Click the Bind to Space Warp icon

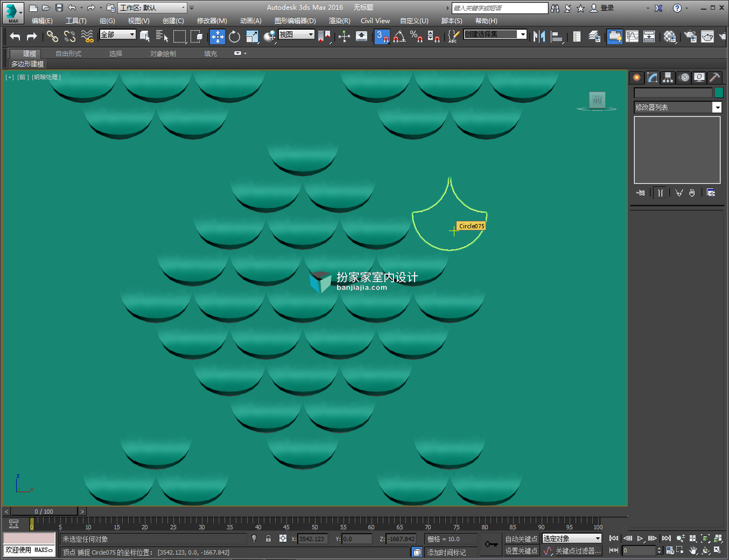(x=87, y=36)
